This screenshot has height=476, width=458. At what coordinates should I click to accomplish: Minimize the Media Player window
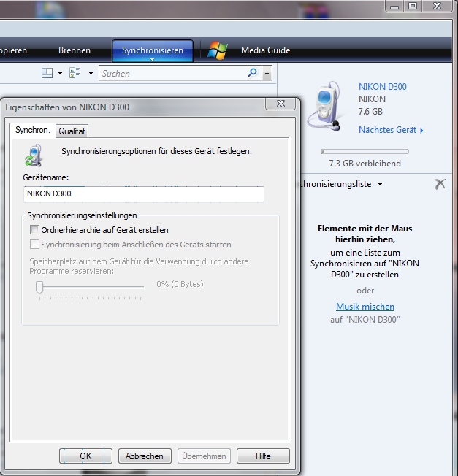pos(394,6)
